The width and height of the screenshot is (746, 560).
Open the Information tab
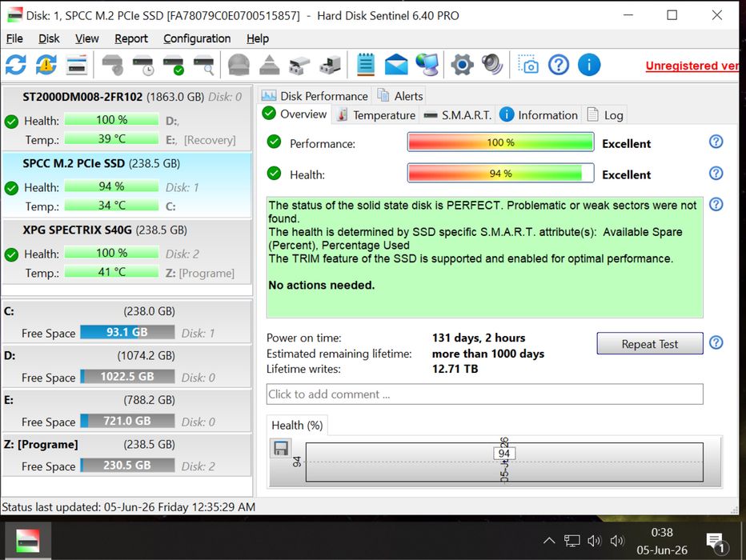[539, 115]
